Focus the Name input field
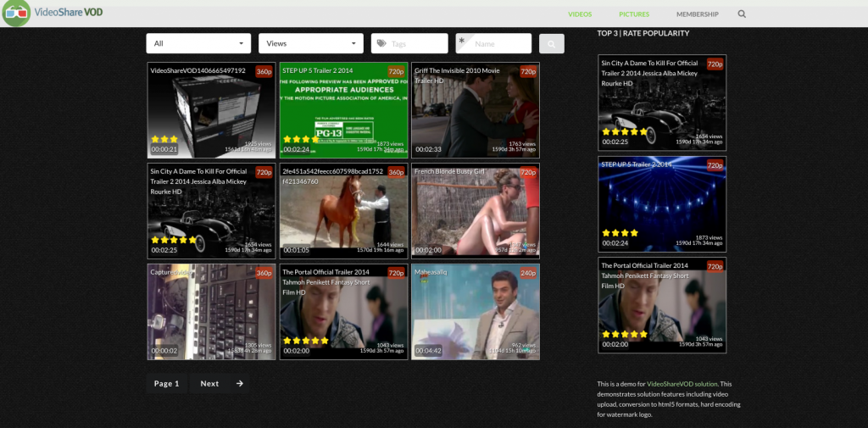This screenshot has height=428, width=868. coord(493,44)
